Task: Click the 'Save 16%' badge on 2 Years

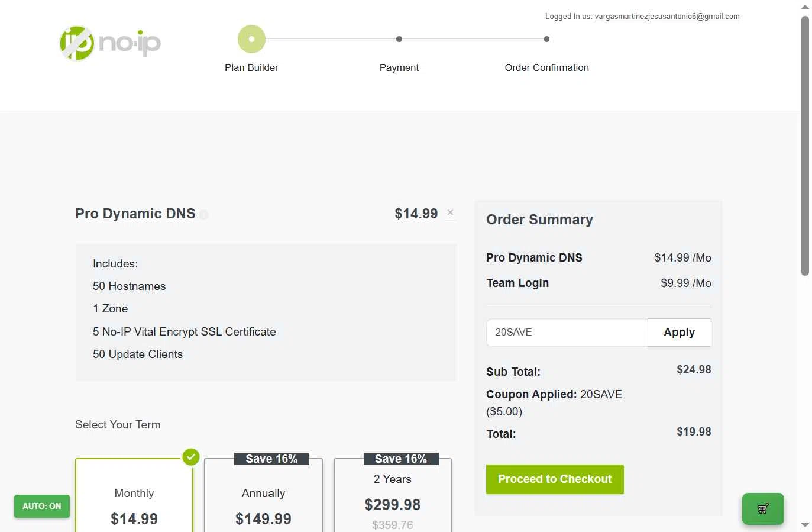Action: pyautogui.click(x=401, y=459)
